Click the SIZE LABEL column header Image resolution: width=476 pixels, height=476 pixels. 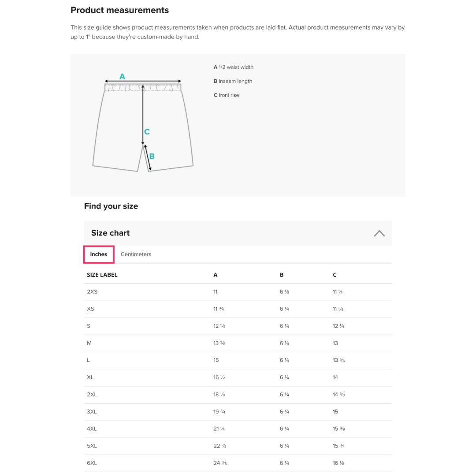point(102,275)
